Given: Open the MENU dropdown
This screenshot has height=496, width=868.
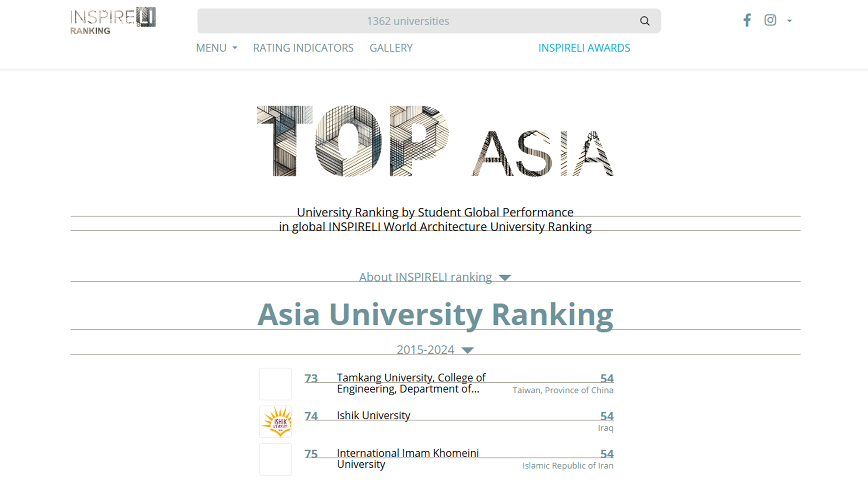Looking at the screenshot, I should [x=216, y=48].
